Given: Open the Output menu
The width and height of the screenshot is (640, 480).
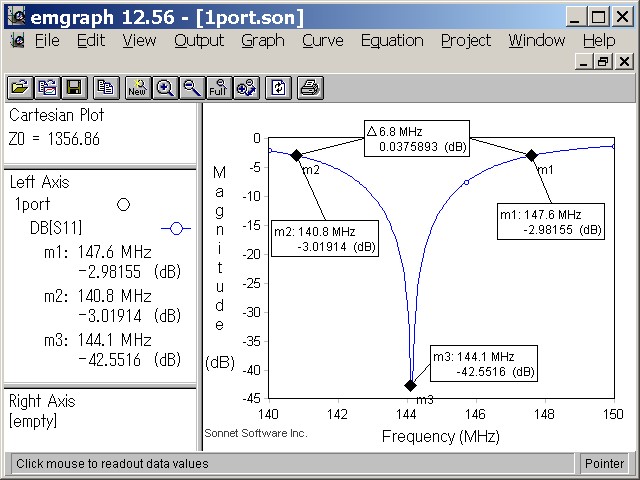Looking at the screenshot, I should coord(199,40).
